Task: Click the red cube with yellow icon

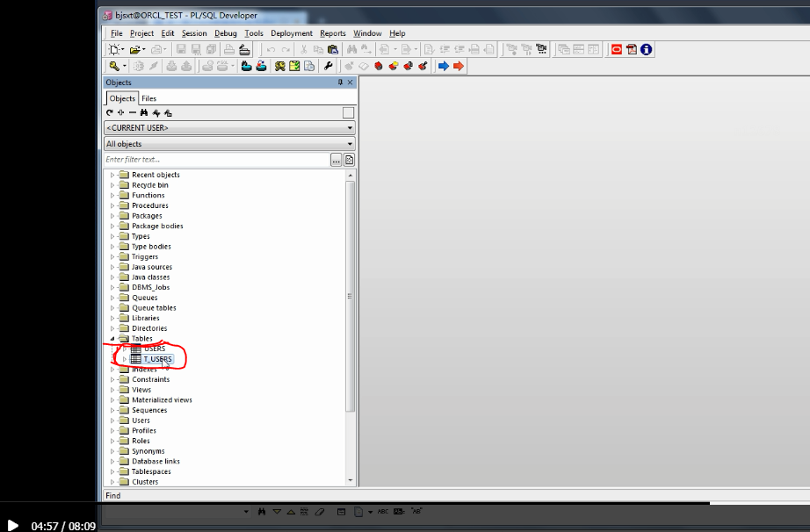Action: coord(394,66)
